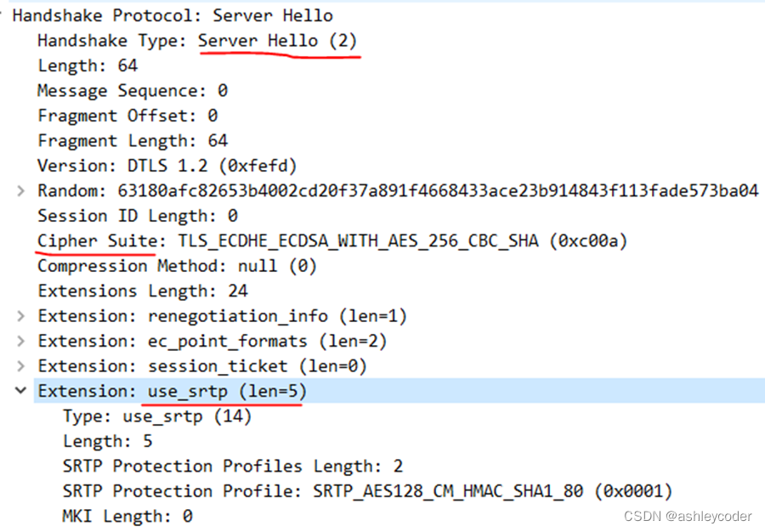The width and height of the screenshot is (765, 532).
Task: Expand the ec_point_formats extension
Action: [x=20, y=341]
